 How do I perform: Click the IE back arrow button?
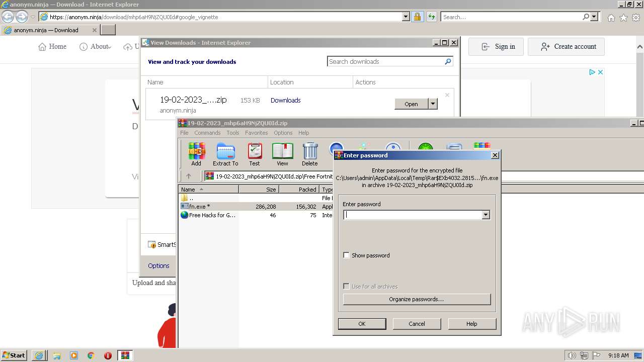pyautogui.click(x=8, y=17)
